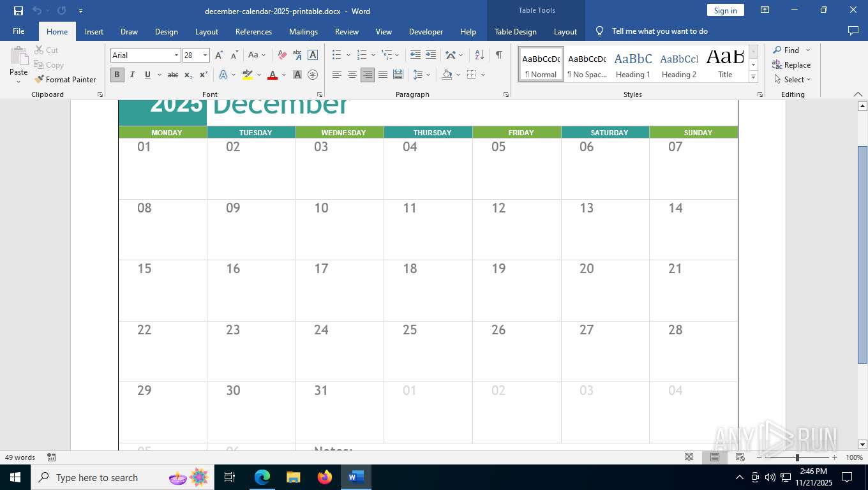Click the Sign in button
Screen dimensions: 868x490
pyautogui.click(x=725, y=10)
